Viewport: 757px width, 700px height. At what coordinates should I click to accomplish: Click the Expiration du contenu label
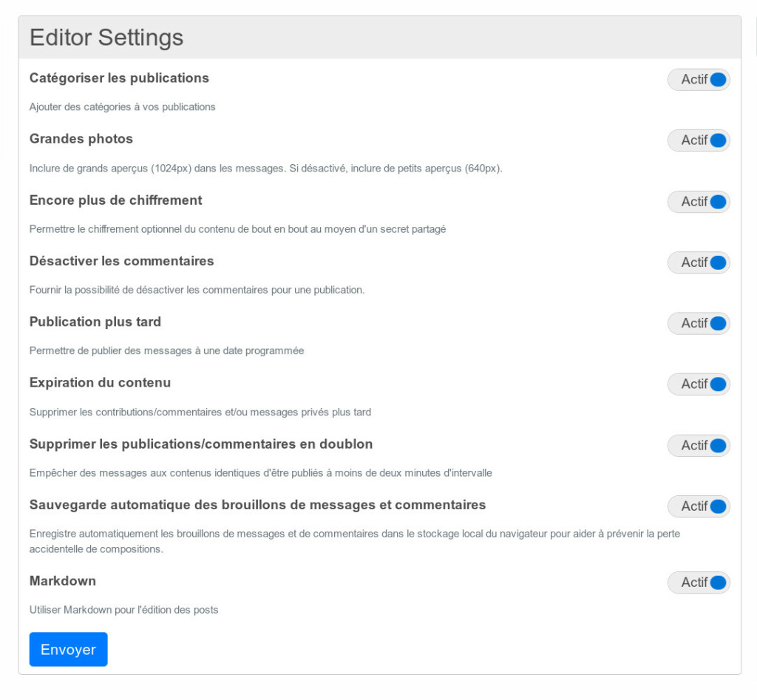click(100, 383)
